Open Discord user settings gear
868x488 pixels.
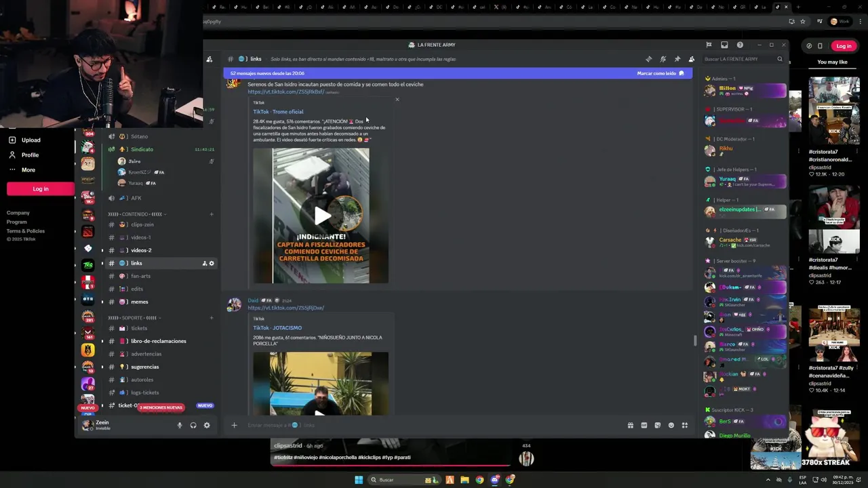pyautogui.click(x=207, y=426)
